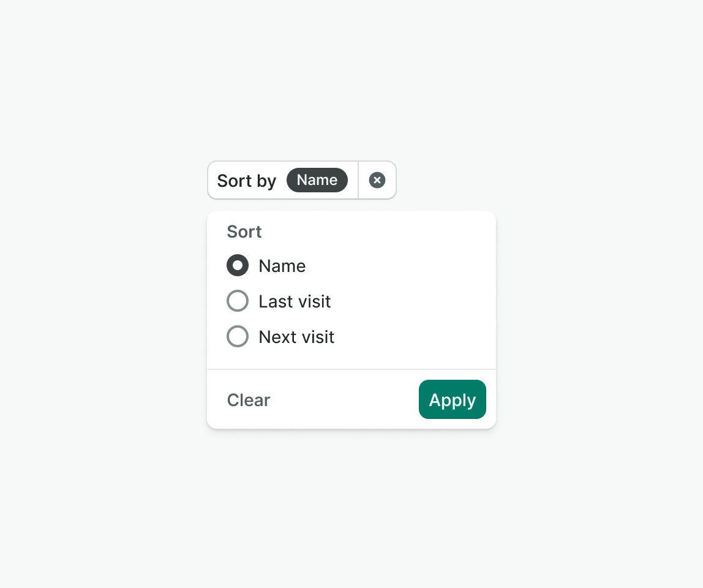Click the empty circle beside Next visit
703x588 pixels.
(238, 337)
